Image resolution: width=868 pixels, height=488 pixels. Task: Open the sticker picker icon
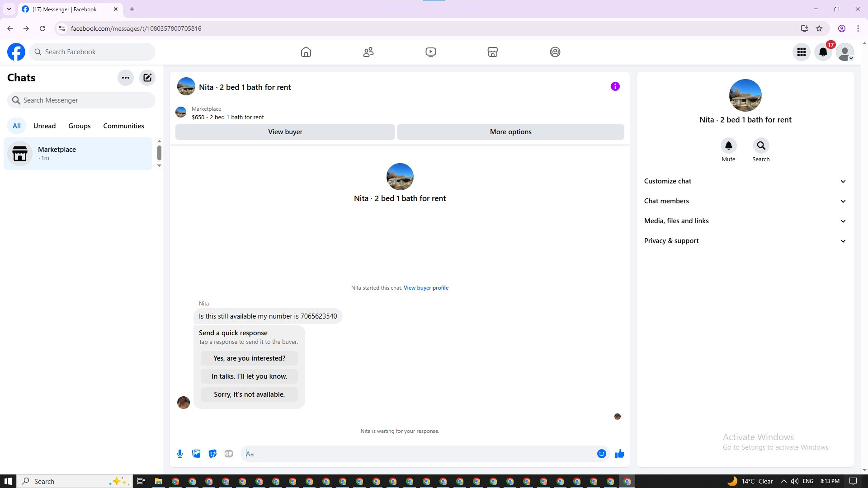tap(212, 454)
